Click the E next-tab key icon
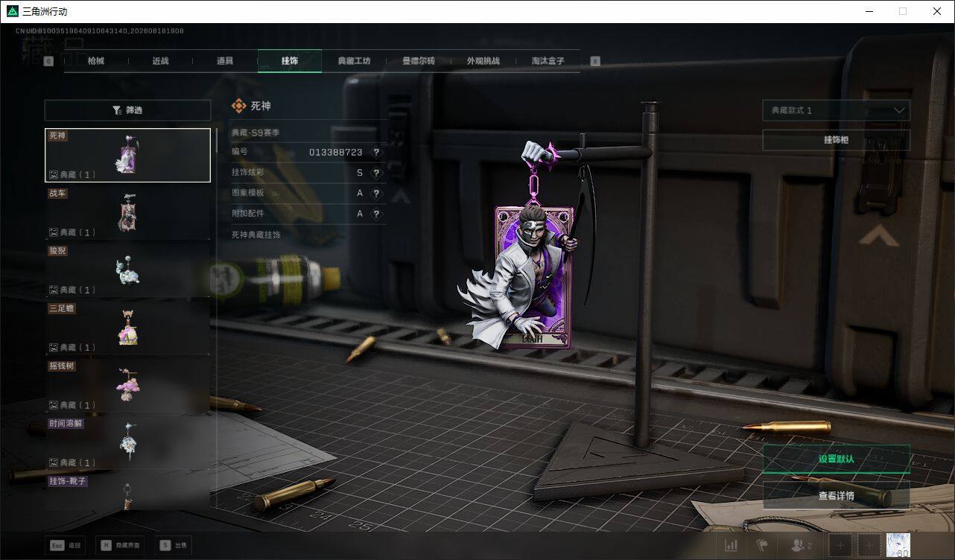Screen dimensions: 955x560 click(x=595, y=61)
